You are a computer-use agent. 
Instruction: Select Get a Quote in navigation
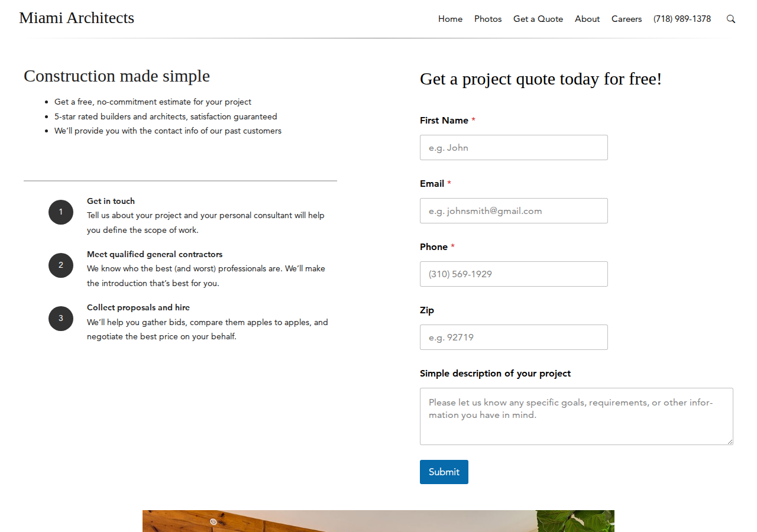coord(538,19)
